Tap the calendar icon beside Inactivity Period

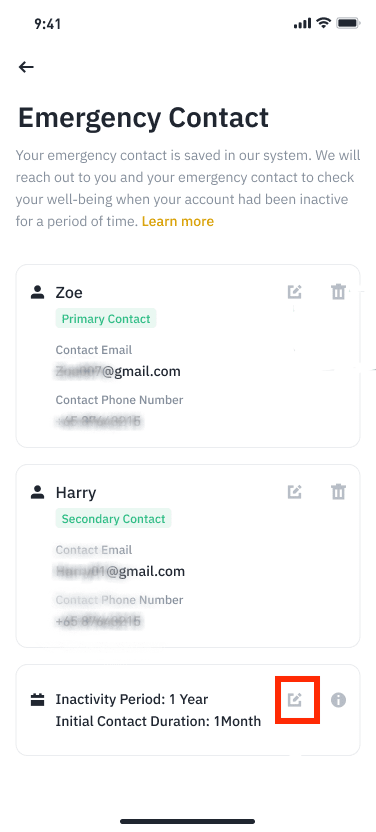point(37,700)
